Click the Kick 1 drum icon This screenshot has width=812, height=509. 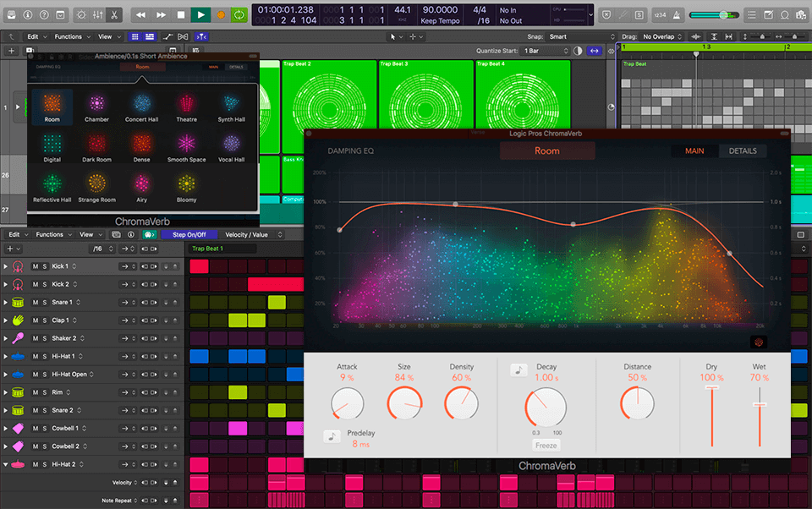click(x=18, y=266)
